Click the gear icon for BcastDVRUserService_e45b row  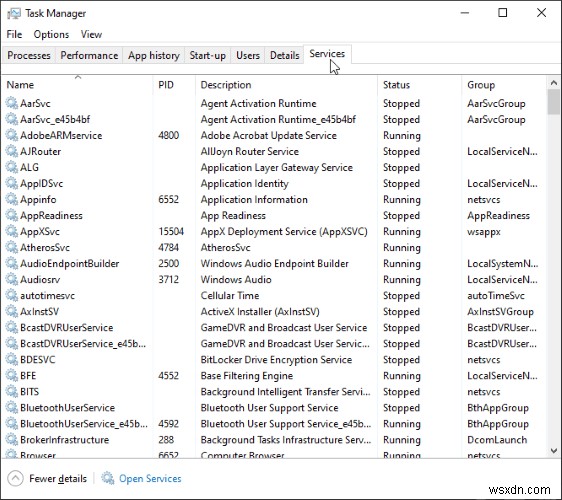click(x=12, y=343)
